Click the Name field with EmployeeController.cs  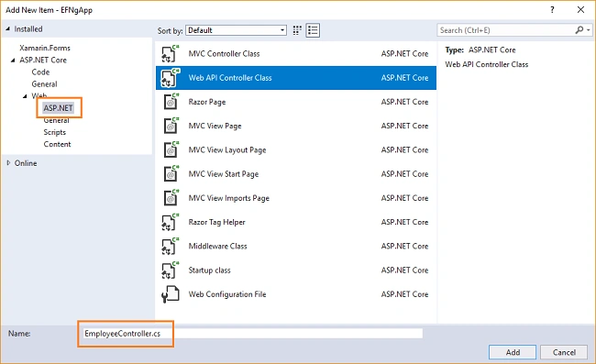pos(253,334)
